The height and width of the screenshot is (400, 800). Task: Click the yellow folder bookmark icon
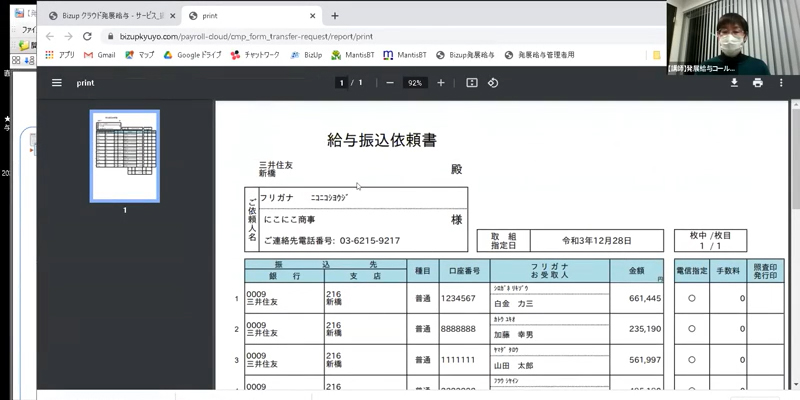[x=657, y=55]
